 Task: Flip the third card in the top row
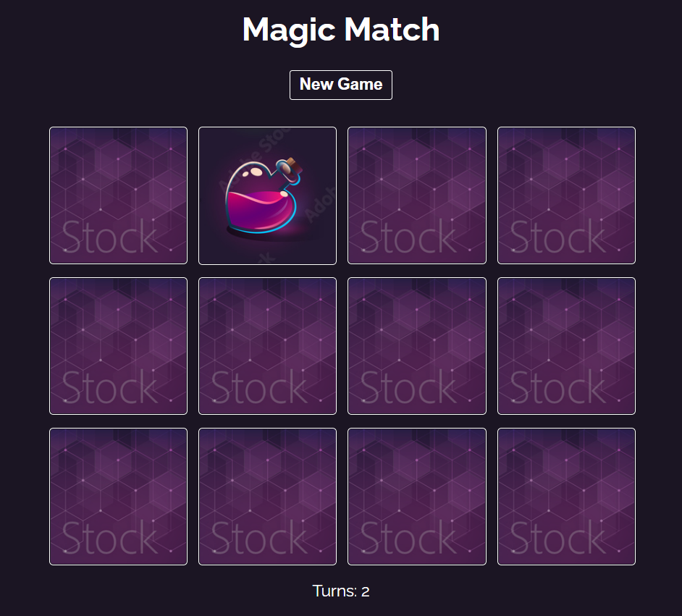coord(417,195)
